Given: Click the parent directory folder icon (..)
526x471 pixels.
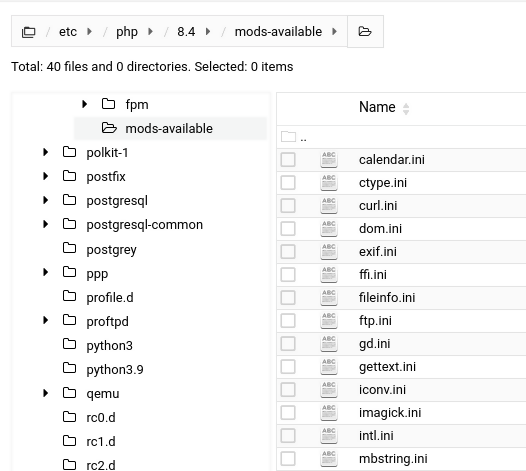Looking at the screenshot, I should [288, 137].
